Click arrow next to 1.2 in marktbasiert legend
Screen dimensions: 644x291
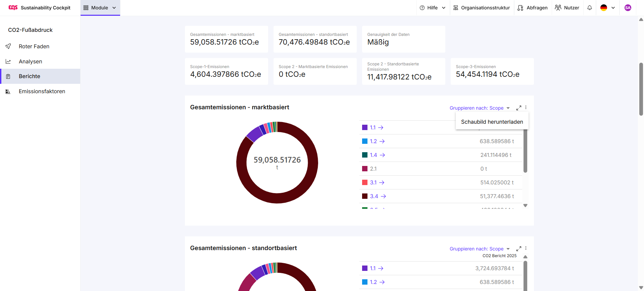tap(382, 141)
